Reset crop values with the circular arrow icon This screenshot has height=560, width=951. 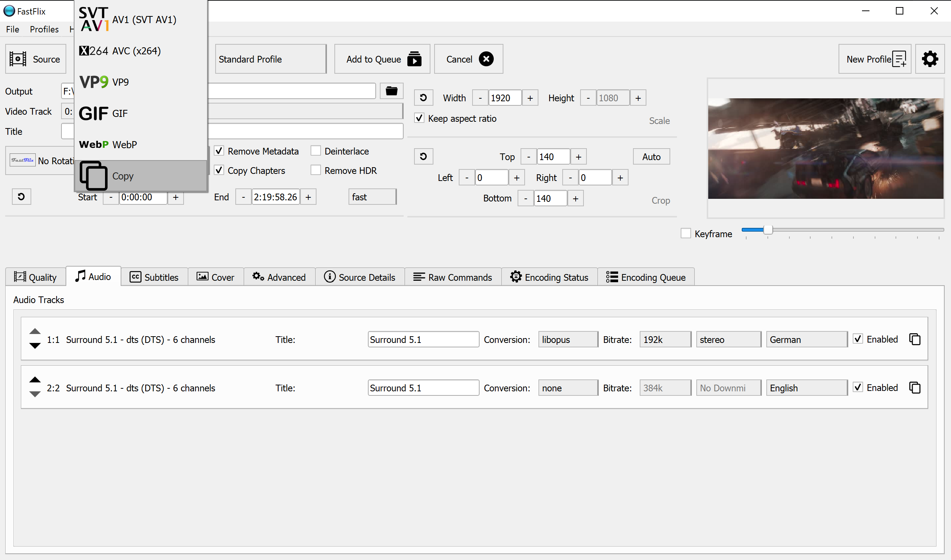click(423, 156)
